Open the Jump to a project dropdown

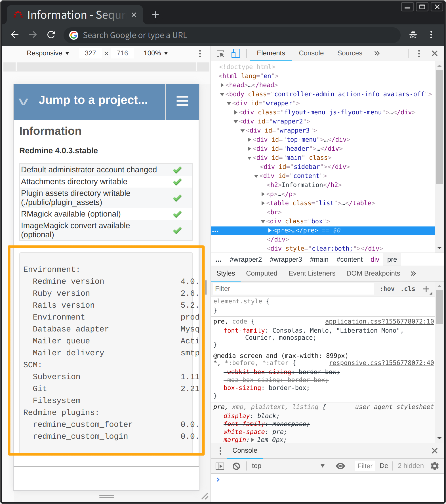point(89,101)
